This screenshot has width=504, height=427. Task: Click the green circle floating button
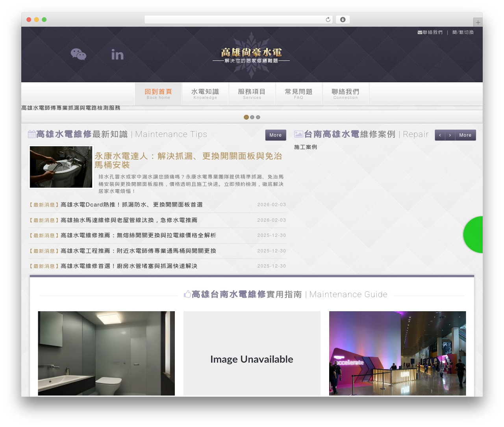[473, 234]
